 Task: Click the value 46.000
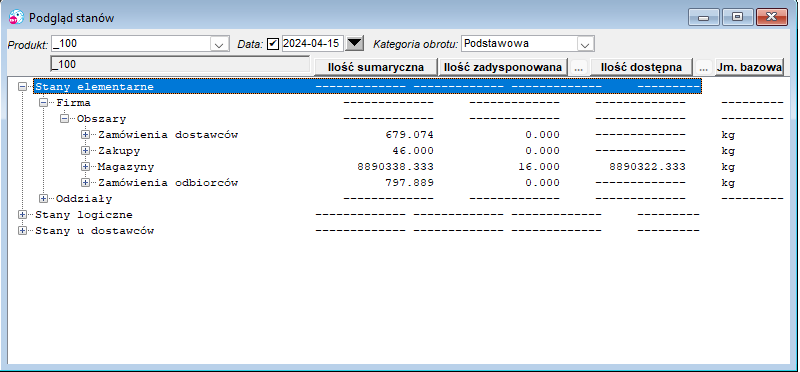413,151
